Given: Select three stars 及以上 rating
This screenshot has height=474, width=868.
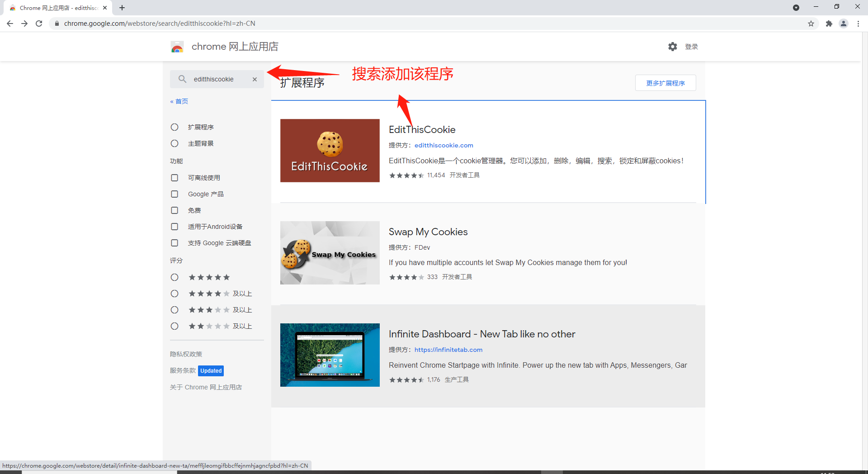Looking at the screenshot, I should click(x=175, y=310).
